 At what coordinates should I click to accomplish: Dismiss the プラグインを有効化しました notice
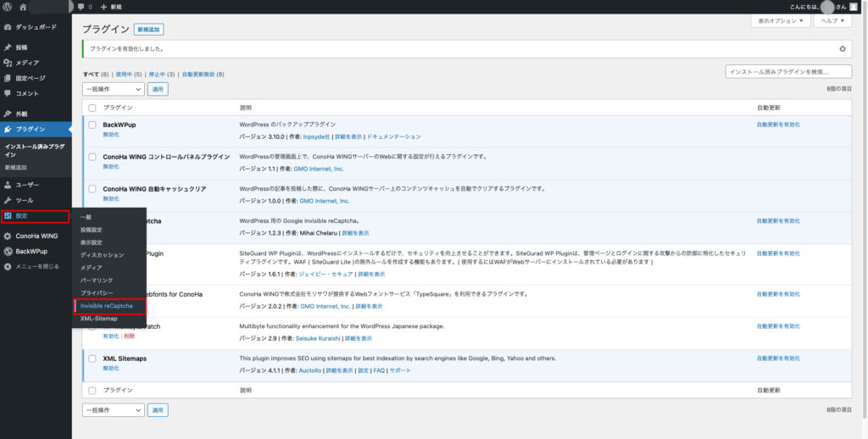pos(842,48)
